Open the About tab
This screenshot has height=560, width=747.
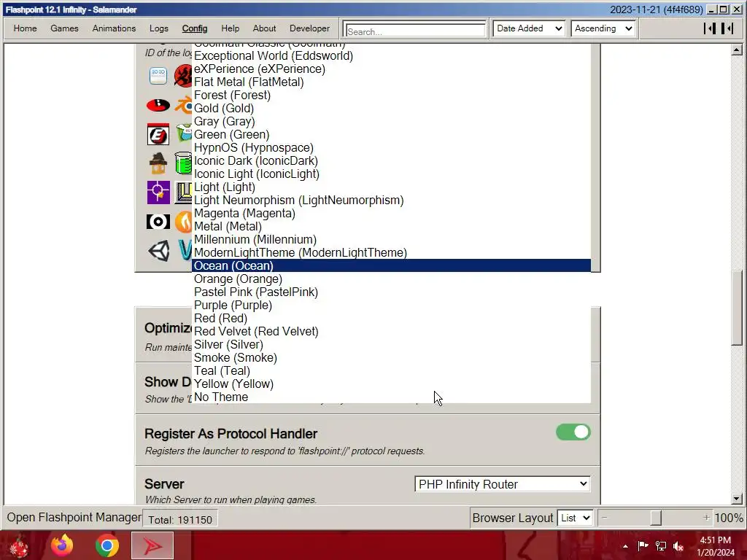pyautogui.click(x=264, y=28)
